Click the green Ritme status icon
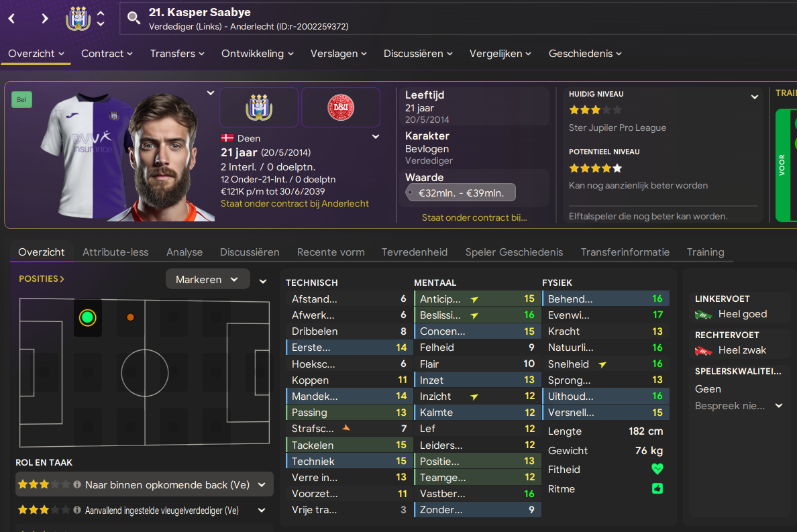This screenshot has width=797, height=532. [x=657, y=488]
